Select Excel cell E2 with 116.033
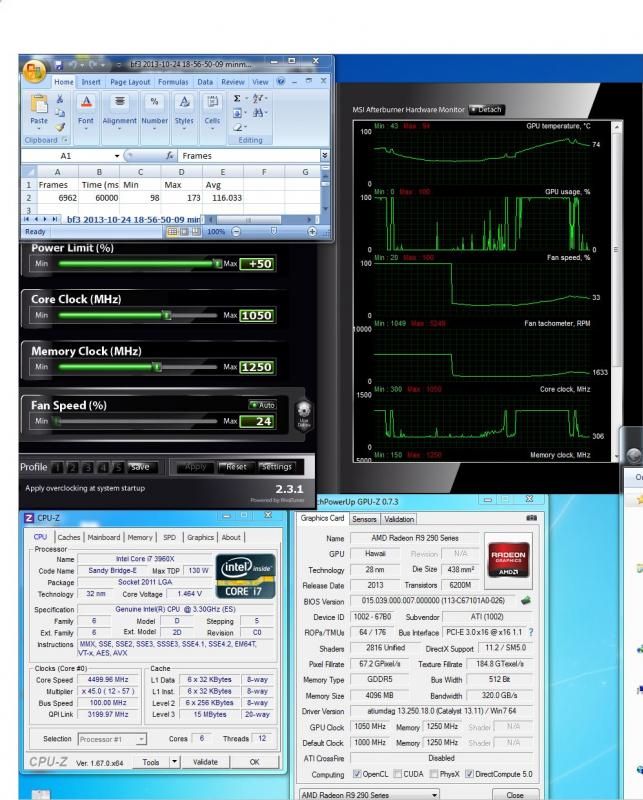 coord(222,197)
